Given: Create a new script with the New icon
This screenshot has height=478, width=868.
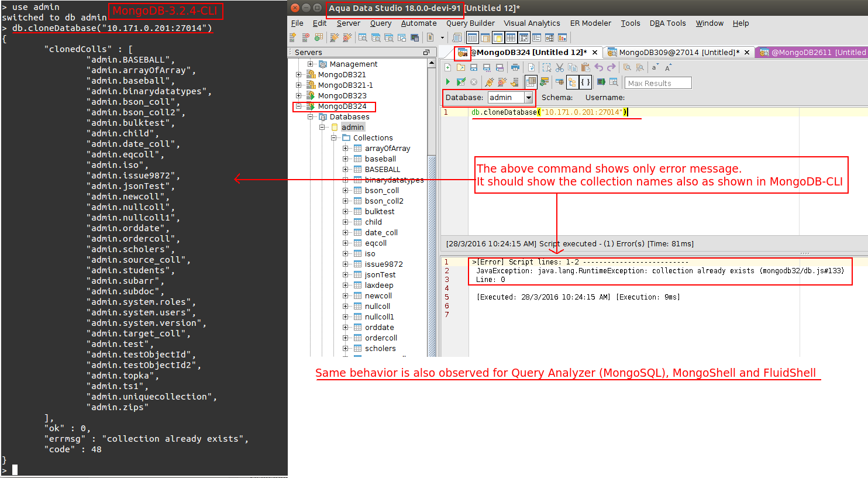Looking at the screenshot, I should point(447,67).
